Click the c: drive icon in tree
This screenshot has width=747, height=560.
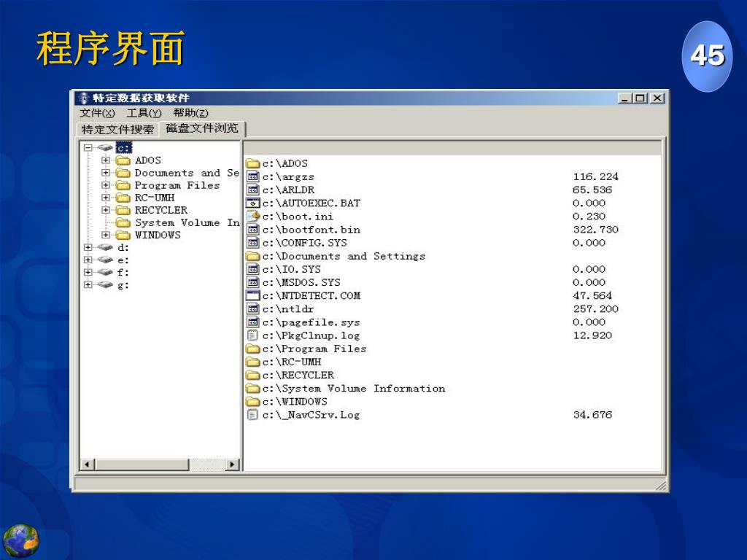[x=105, y=147]
